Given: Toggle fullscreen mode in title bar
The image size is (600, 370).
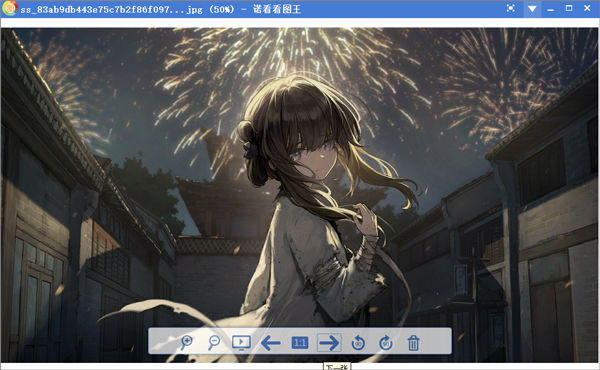Looking at the screenshot, I should tap(511, 8).
